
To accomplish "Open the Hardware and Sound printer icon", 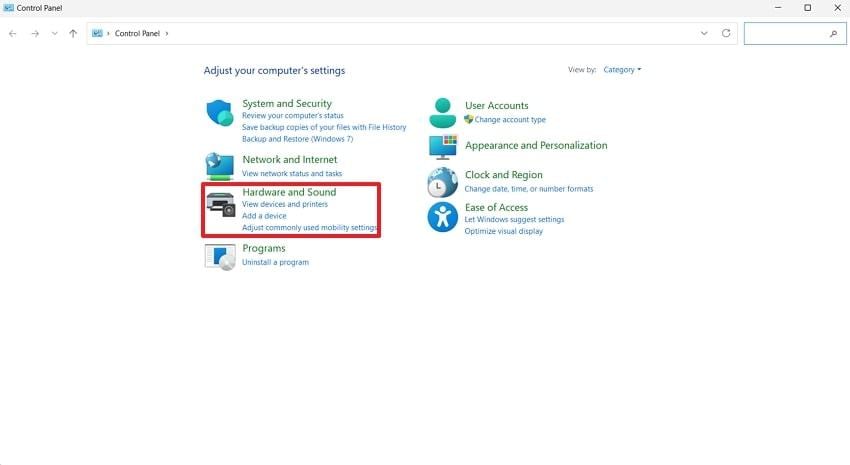I will click(221, 205).
